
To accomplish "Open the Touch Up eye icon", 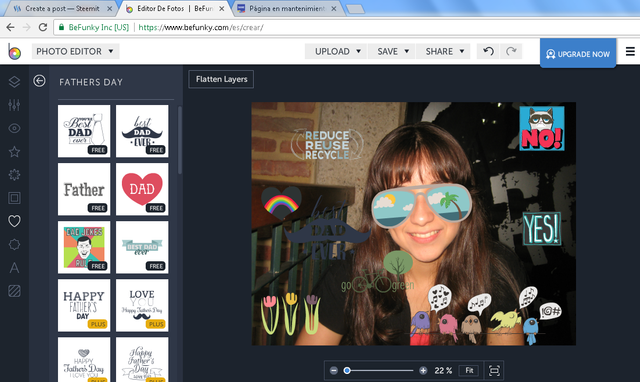I will [14, 128].
